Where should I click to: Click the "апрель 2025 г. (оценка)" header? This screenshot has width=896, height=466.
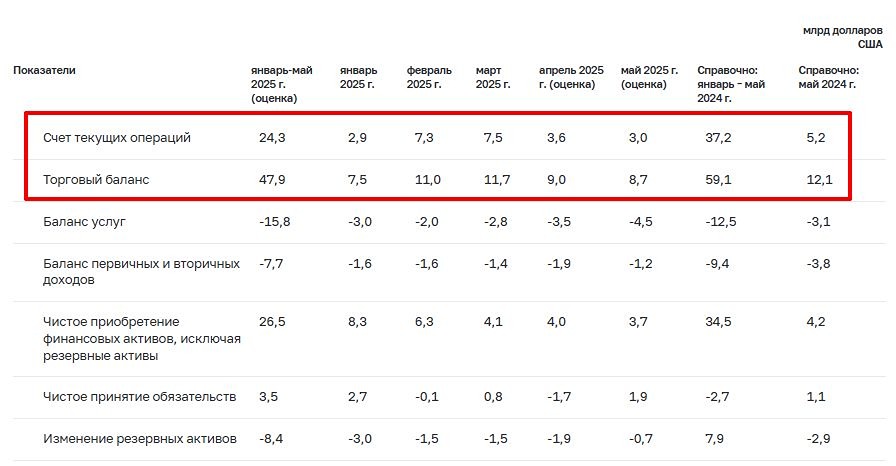[571, 77]
